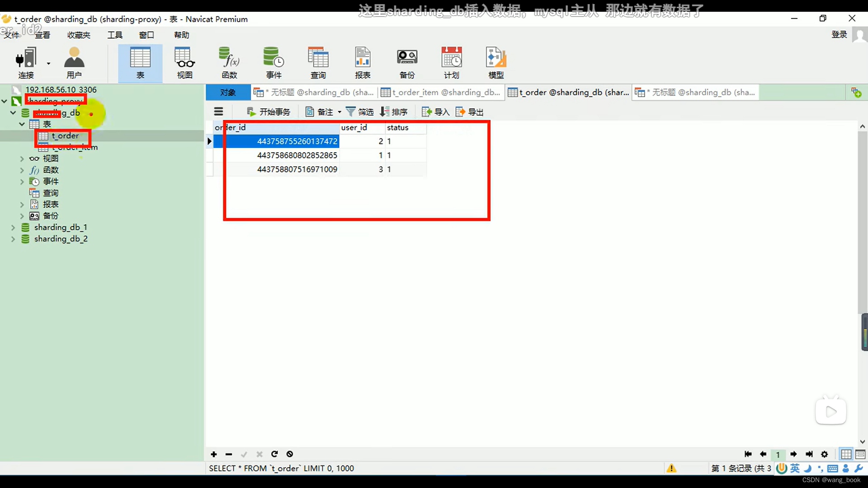
Task: Open the page settings gear icon
Action: coord(825,454)
